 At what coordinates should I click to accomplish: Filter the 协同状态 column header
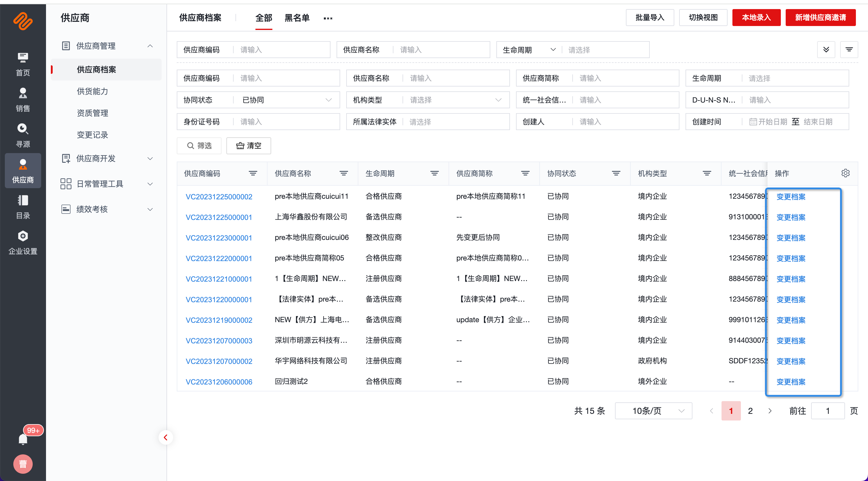[616, 173]
